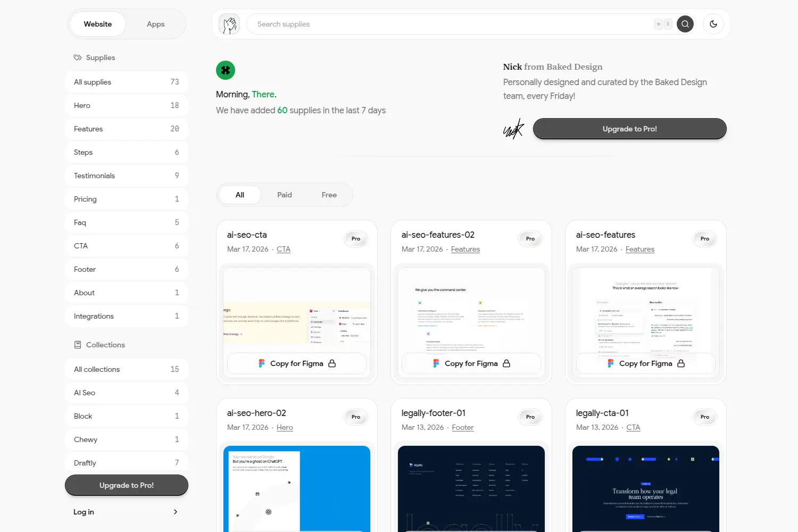Image resolution: width=798 pixels, height=532 pixels.
Task: Click lock icon on ai-seo-features card
Action: pyautogui.click(x=681, y=363)
